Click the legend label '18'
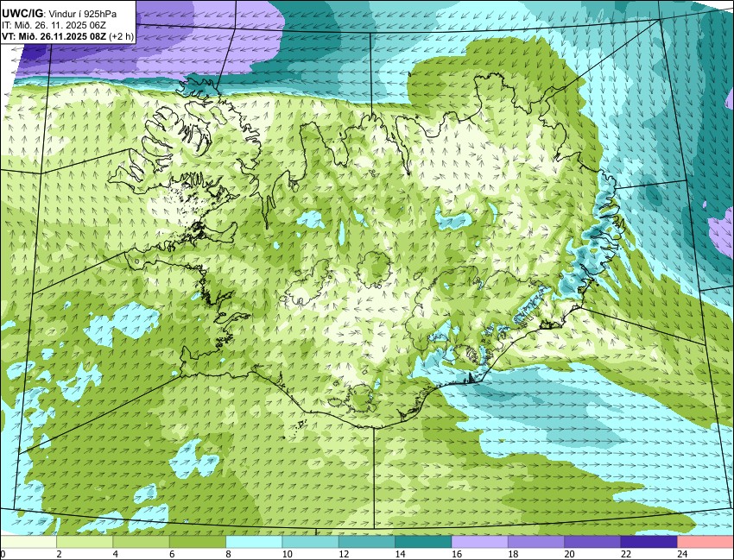Screen dimensions: 734x560 point(513,554)
